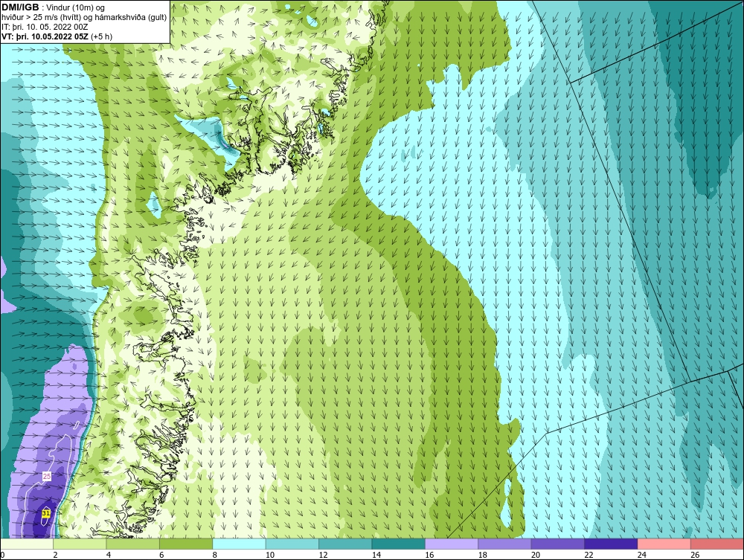Click the legend scale number 2
The image size is (744, 560).
pos(56,555)
